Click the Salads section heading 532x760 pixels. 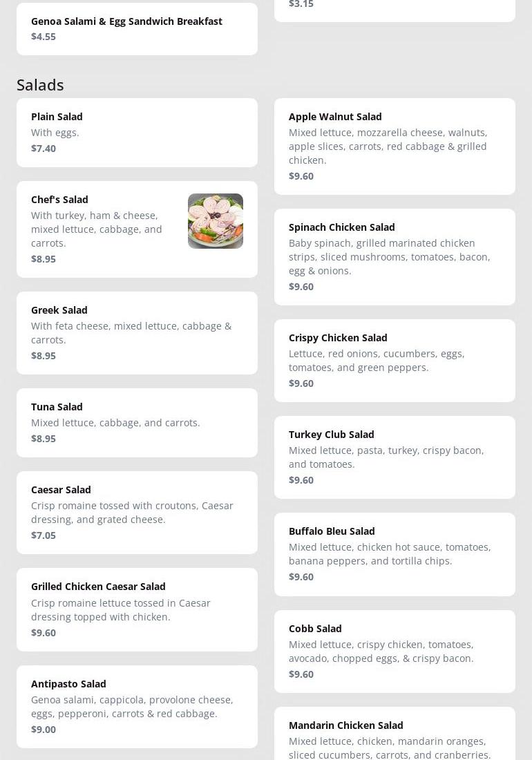pyautogui.click(x=40, y=85)
